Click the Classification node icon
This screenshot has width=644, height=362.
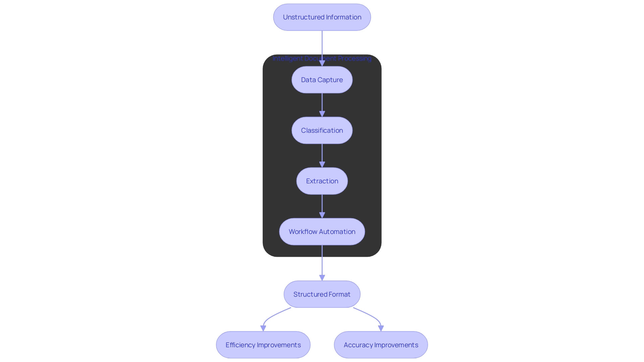pos(322,130)
